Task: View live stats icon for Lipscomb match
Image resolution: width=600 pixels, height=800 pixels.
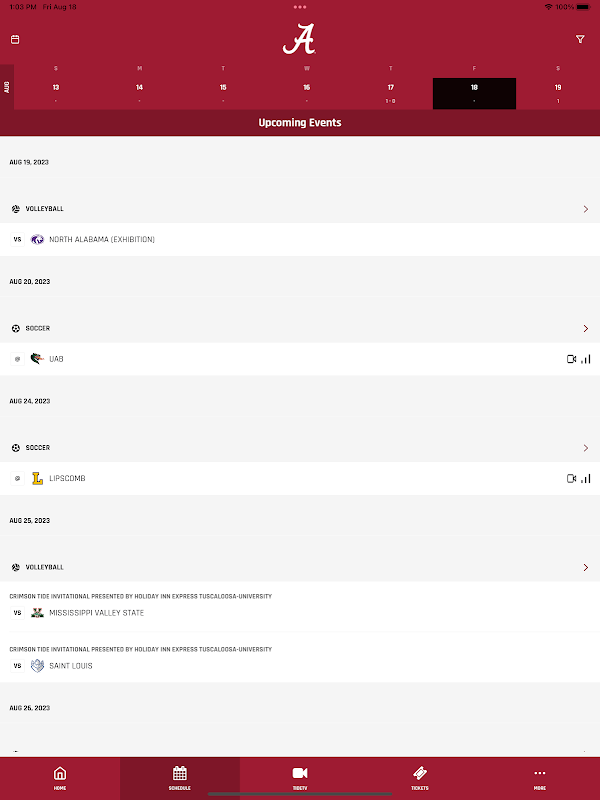Action: coord(586,479)
